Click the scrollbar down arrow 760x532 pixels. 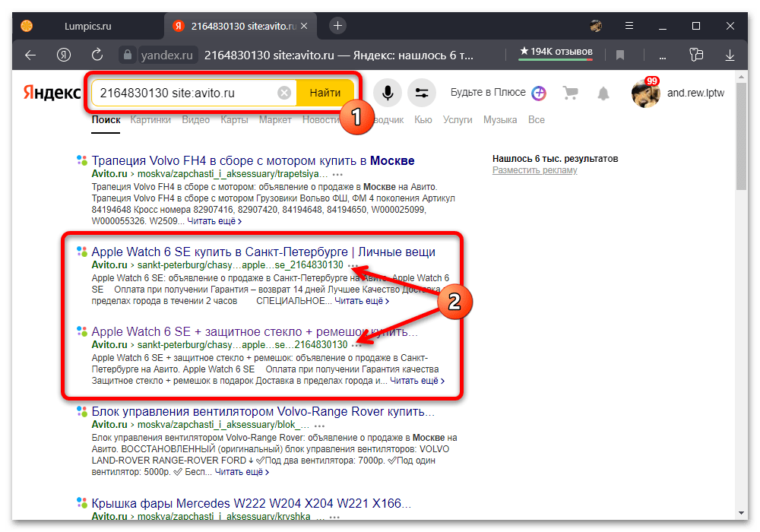741,512
